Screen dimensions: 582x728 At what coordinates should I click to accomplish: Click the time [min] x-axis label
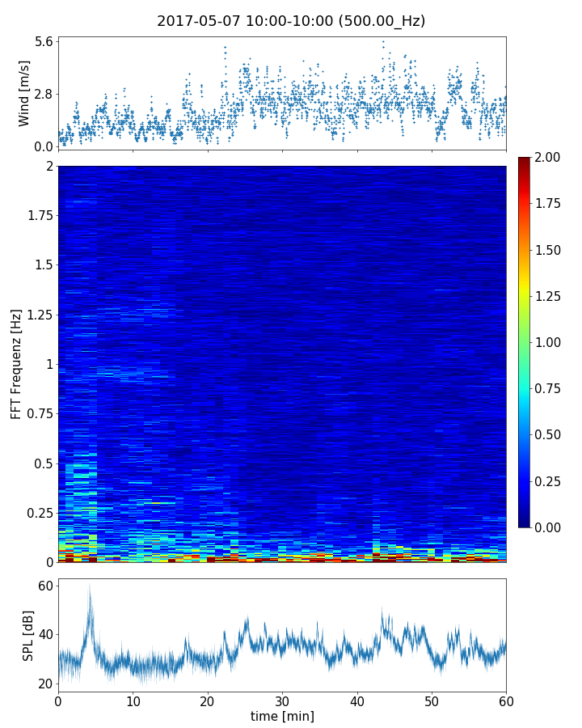(x=282, y=717)
